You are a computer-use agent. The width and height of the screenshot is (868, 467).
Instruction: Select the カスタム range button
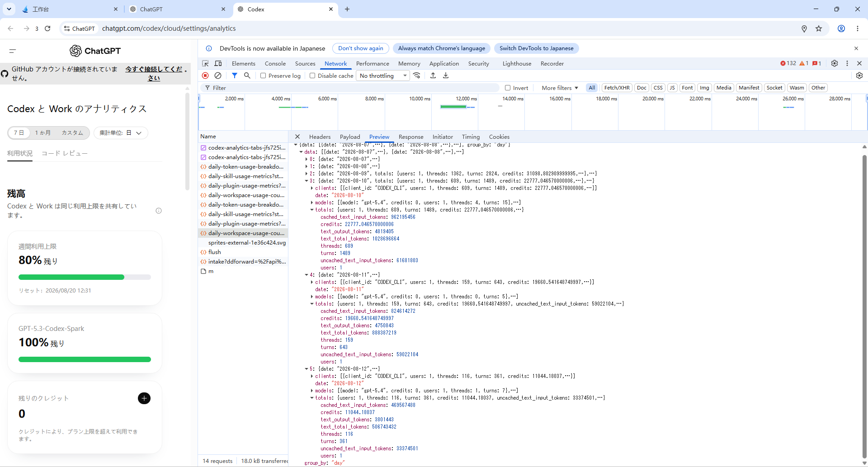(x=72, y=133)
